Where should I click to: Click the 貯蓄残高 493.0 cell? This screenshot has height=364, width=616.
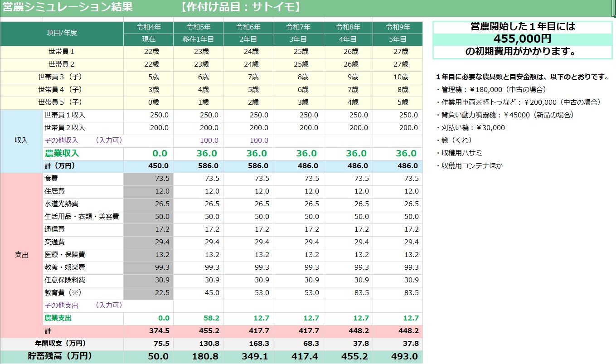(398, 357)
